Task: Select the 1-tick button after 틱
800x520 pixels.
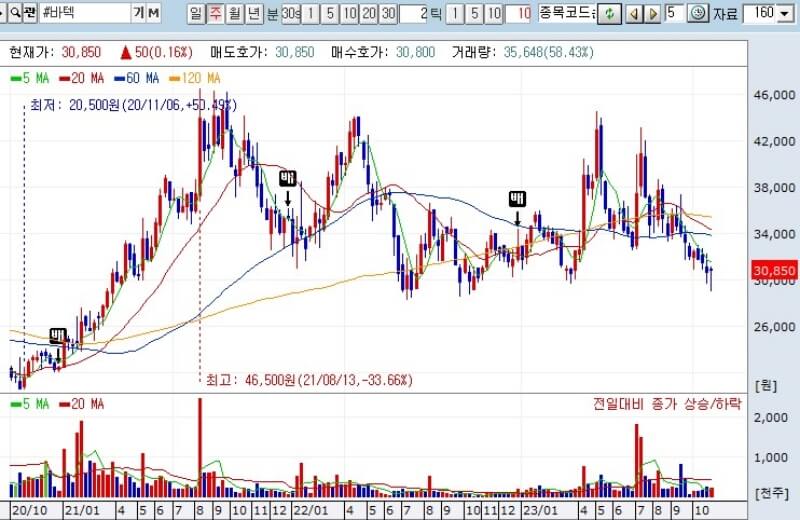Action: pos(455,13)
